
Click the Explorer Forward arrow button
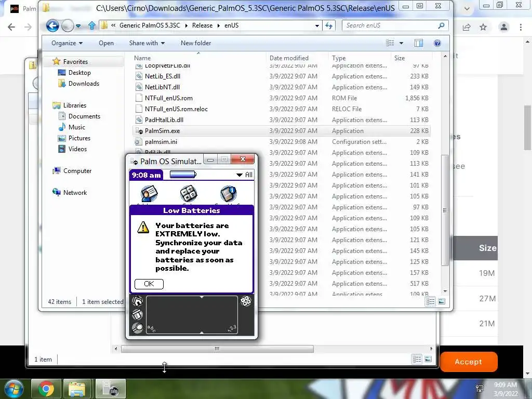[68, 25]
